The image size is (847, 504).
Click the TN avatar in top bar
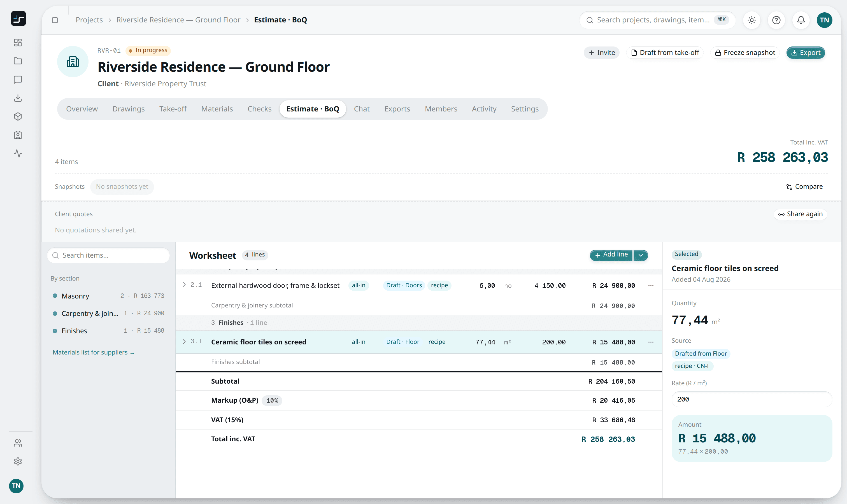point(825,20)
